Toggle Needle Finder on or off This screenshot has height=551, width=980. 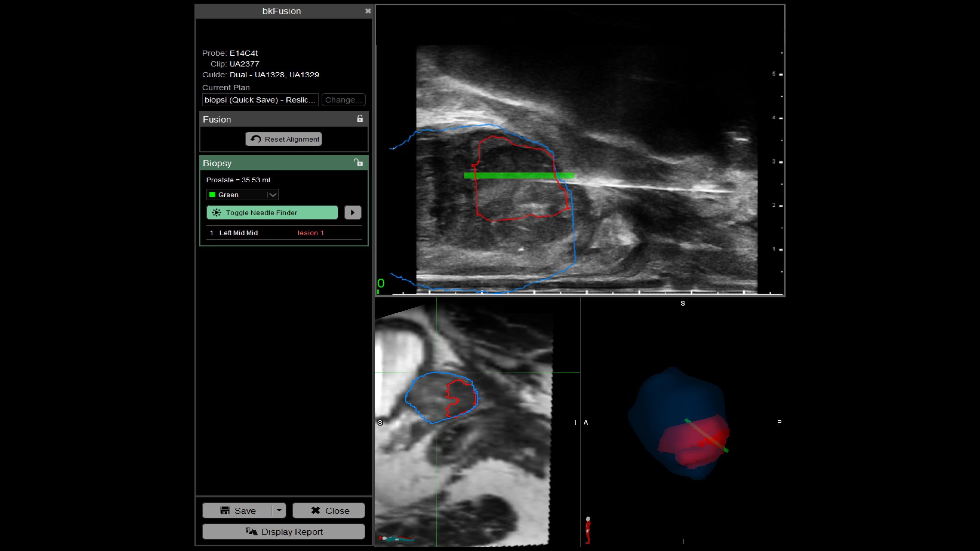coord(272,212)
